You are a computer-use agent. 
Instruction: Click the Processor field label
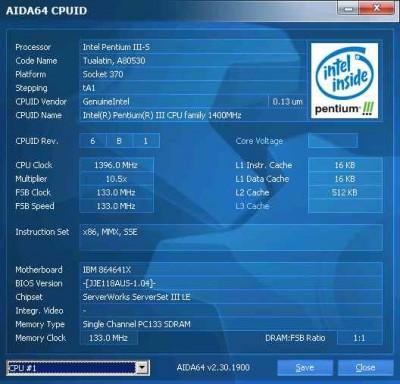click(x=33, y=47)
